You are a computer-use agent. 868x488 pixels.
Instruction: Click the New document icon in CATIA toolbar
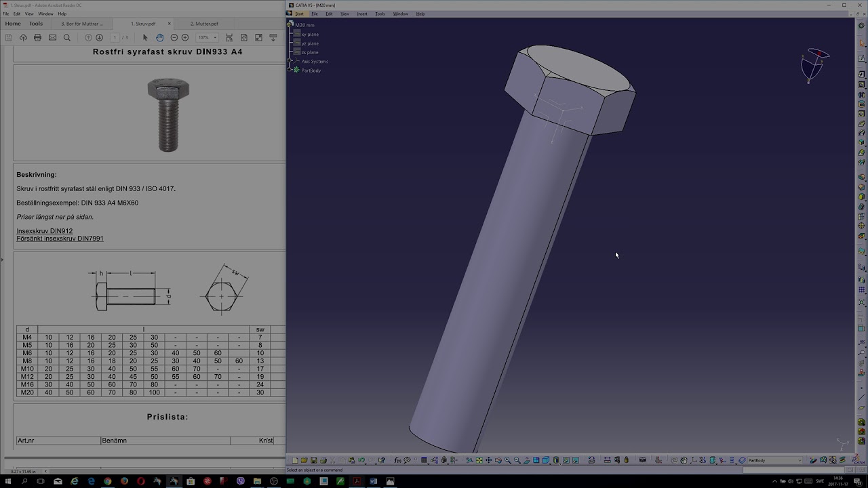(295, 460)
